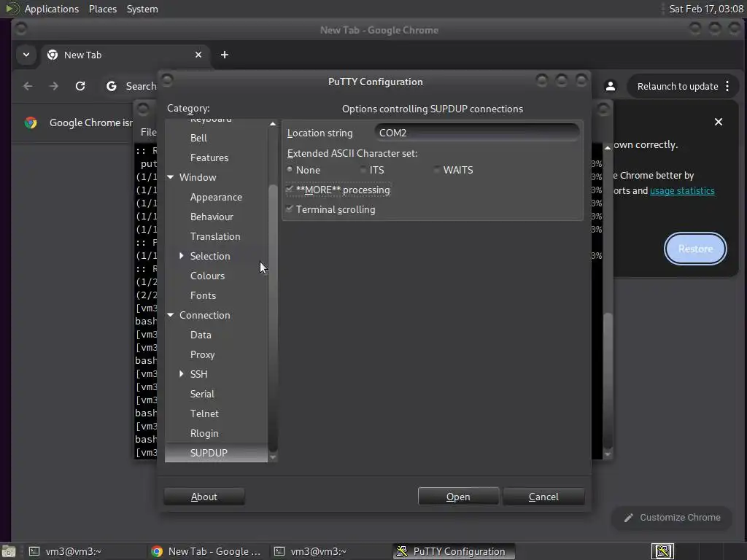Click category tree scrollbar down arrow

tap(273, 457)
